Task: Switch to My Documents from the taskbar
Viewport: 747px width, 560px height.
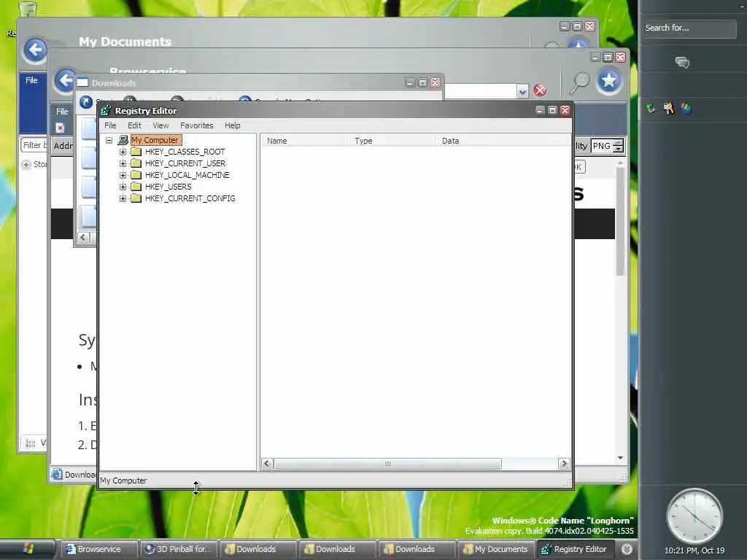Action: coord(495,549)
